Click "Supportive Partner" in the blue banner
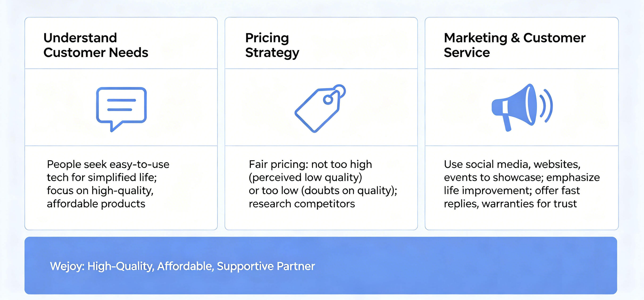Screen dimensions: 644x300 [x=266, y=266]
